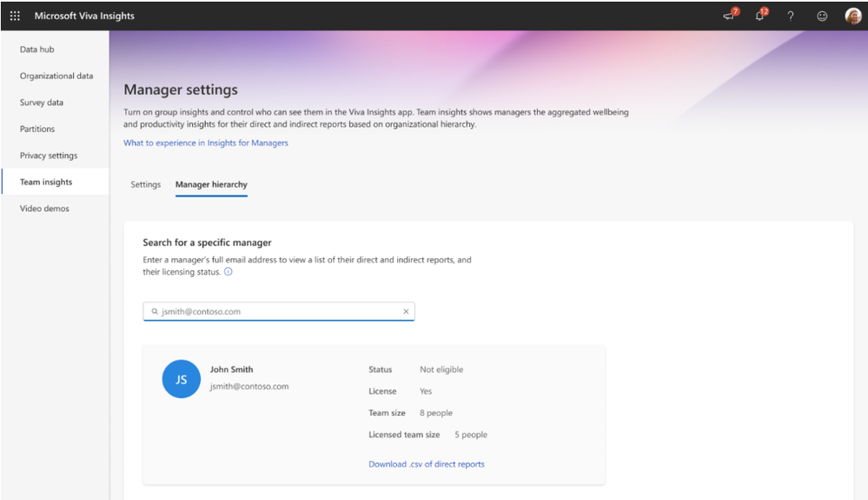
Task: Open Data hub in sidebar
Action: coord(37,50)
